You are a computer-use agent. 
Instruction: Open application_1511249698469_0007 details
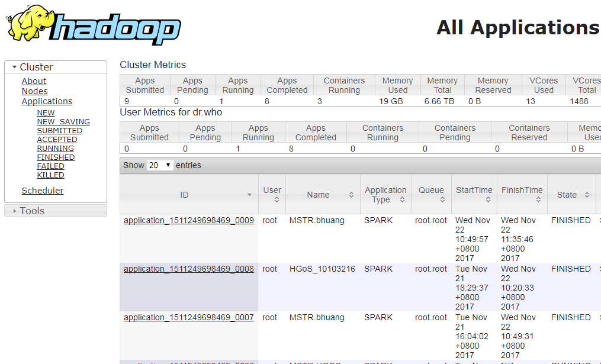(x=188, y=317)
